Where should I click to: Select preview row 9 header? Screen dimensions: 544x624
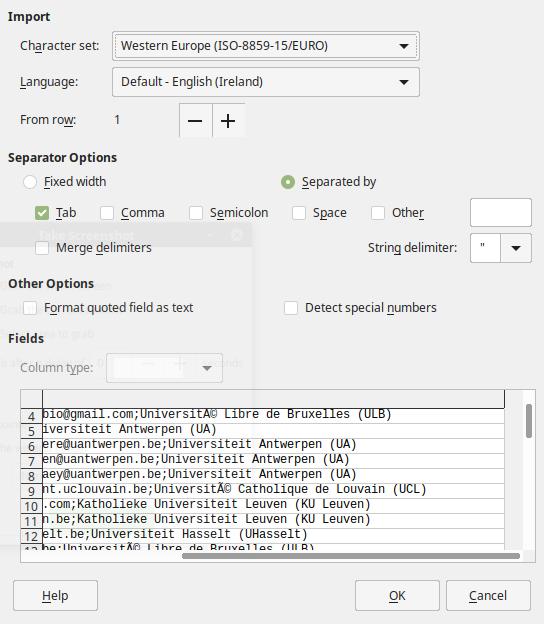31,491
